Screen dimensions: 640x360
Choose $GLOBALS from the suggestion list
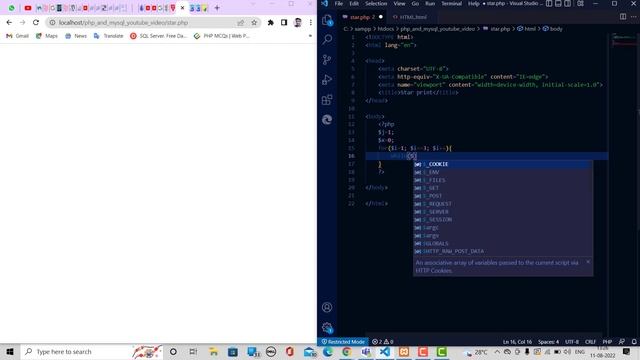coord(503,244)
